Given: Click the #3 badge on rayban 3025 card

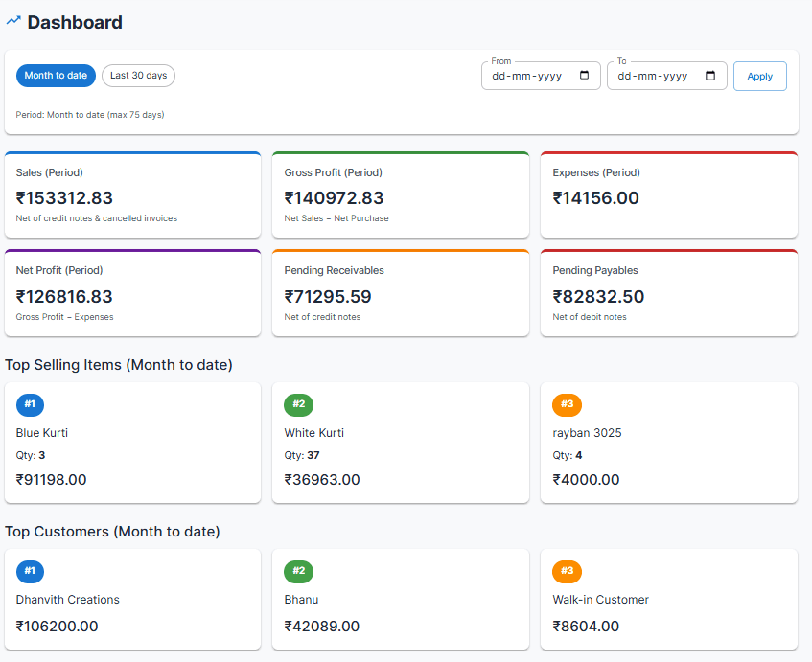Looking at the screenshot, I should pyautogui.click(x=567, y=404).
